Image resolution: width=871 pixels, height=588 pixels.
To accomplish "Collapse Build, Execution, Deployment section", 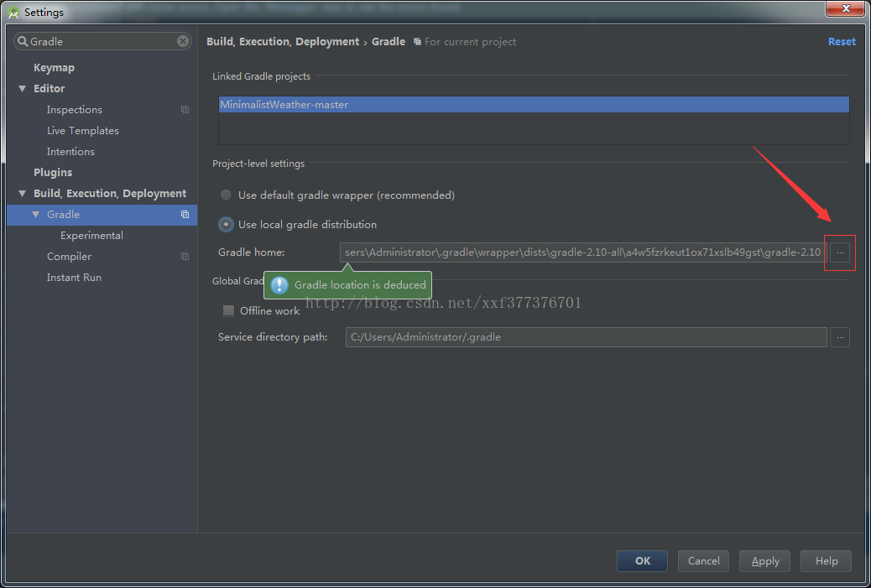I will point(22,194).
